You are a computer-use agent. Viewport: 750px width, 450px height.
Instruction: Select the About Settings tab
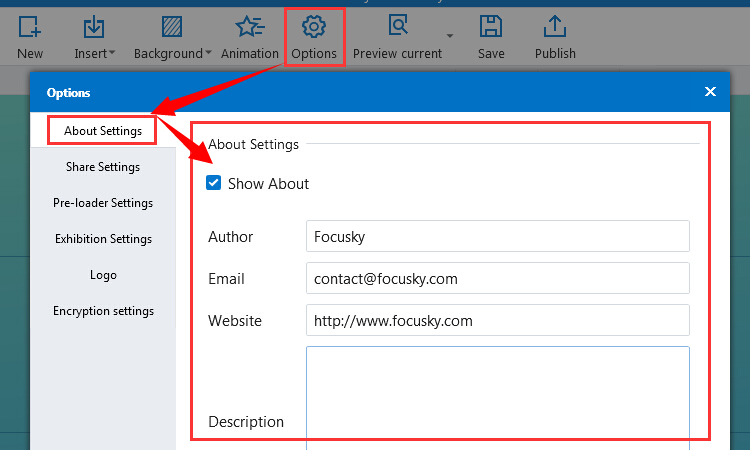(103, 131)
